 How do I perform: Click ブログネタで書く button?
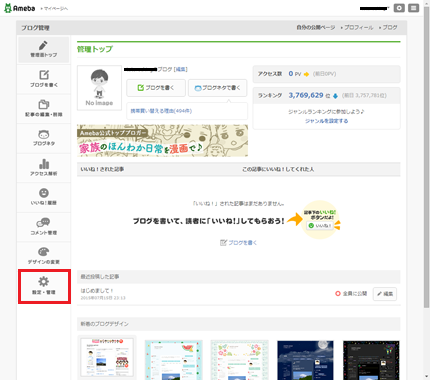pyautogui.click(x=217, y=88)
